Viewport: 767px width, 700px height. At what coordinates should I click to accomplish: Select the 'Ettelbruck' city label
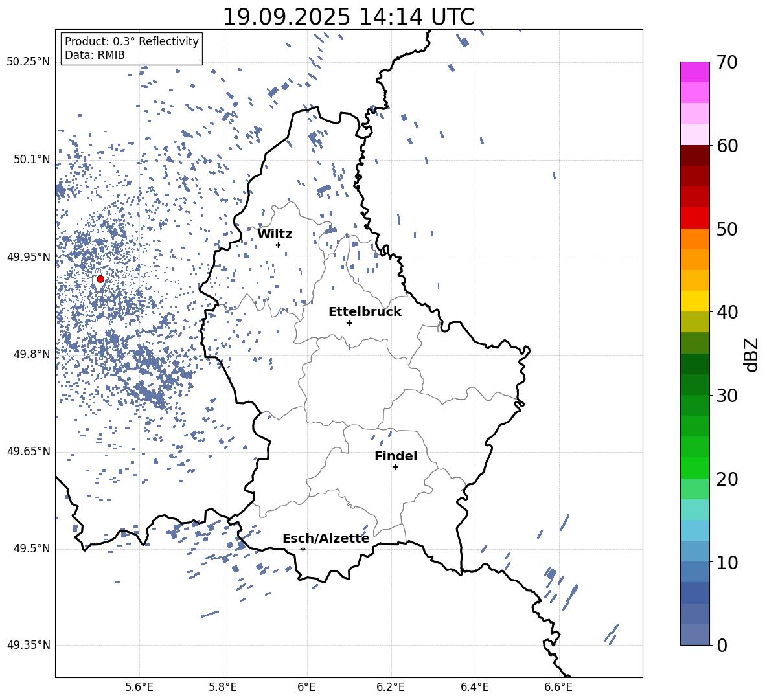coord(365,312)
